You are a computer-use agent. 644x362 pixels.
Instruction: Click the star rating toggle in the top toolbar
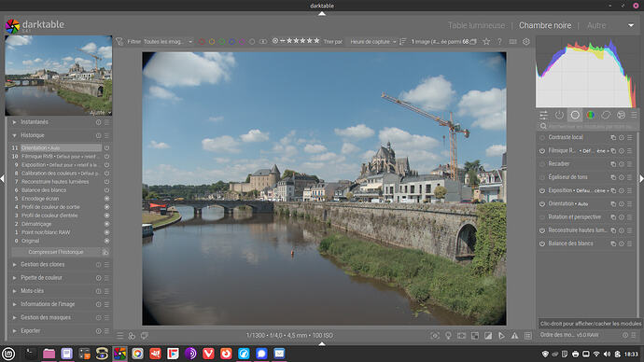pyautogui.click(x=486, y=41)
